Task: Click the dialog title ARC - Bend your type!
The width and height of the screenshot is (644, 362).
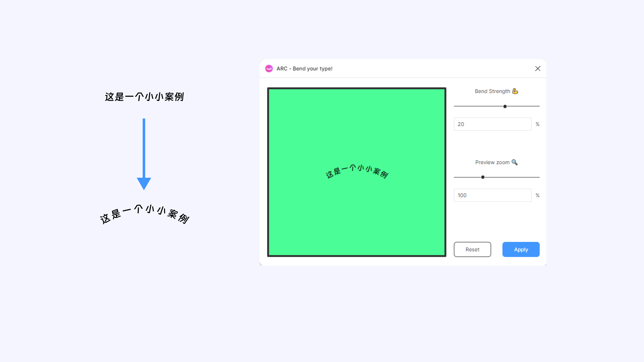Action: (x=304, y=69)
